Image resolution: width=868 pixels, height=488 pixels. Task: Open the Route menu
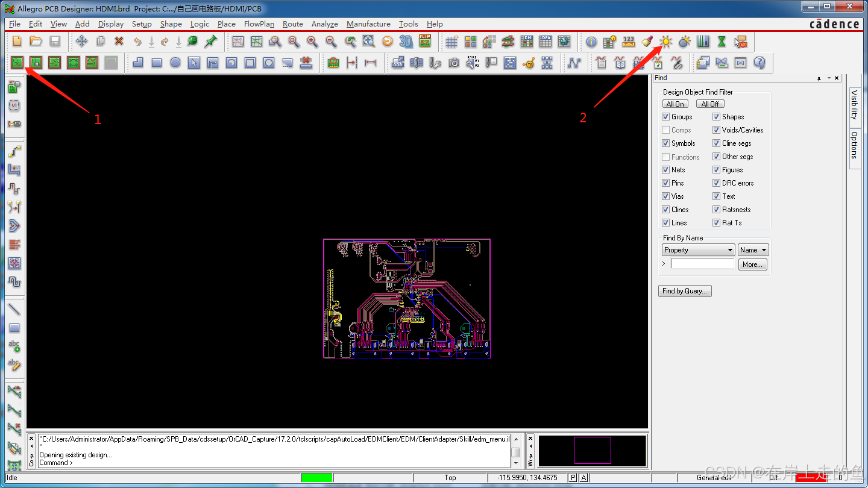tap(293, 24)
